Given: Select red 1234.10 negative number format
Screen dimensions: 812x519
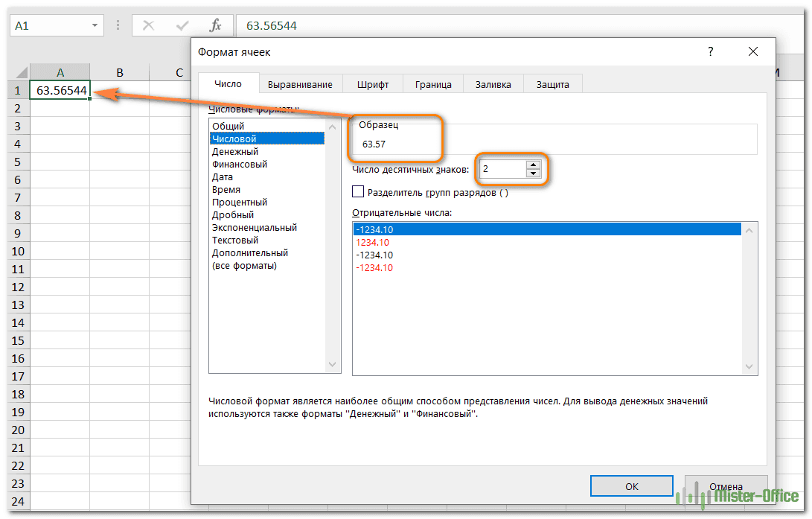Looking at the screenshot, I should (373, 243).
